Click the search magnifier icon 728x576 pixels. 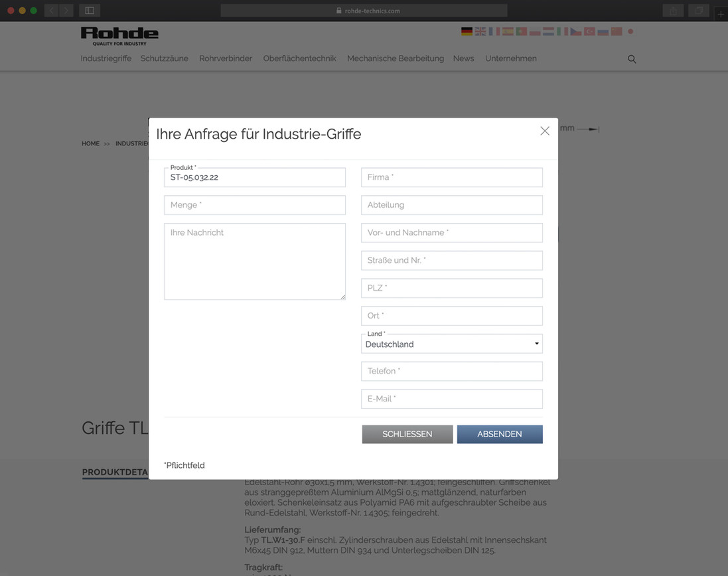(x=632, y=59)
